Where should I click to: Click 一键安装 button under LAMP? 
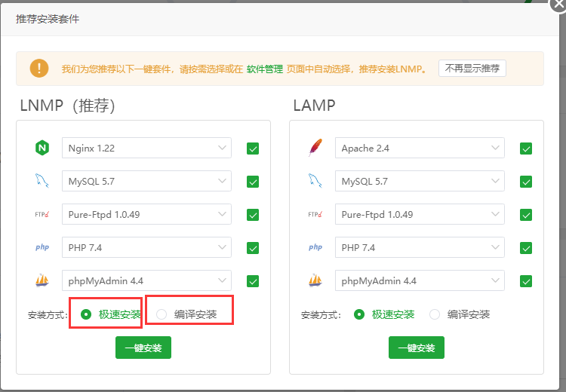417,348
